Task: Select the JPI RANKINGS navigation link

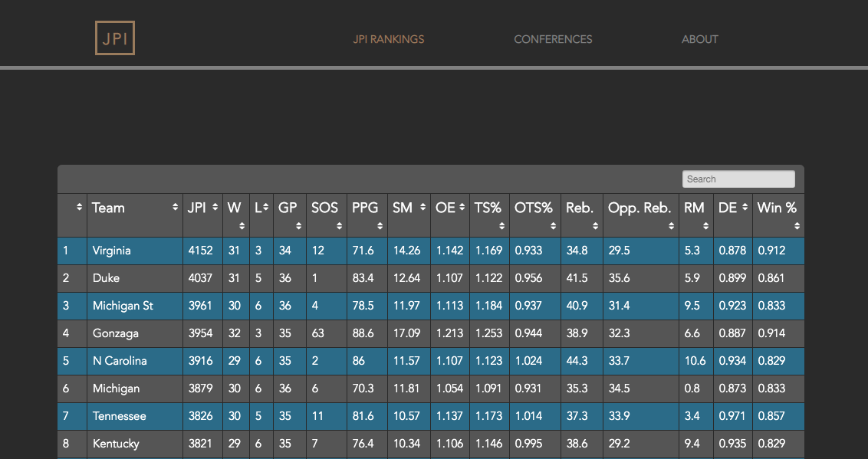Action: 389,39
